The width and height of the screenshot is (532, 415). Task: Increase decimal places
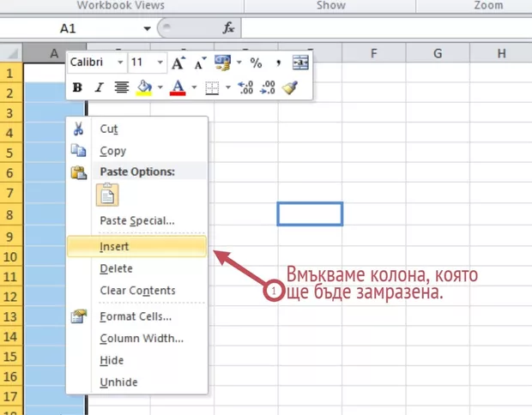[245, 87]
